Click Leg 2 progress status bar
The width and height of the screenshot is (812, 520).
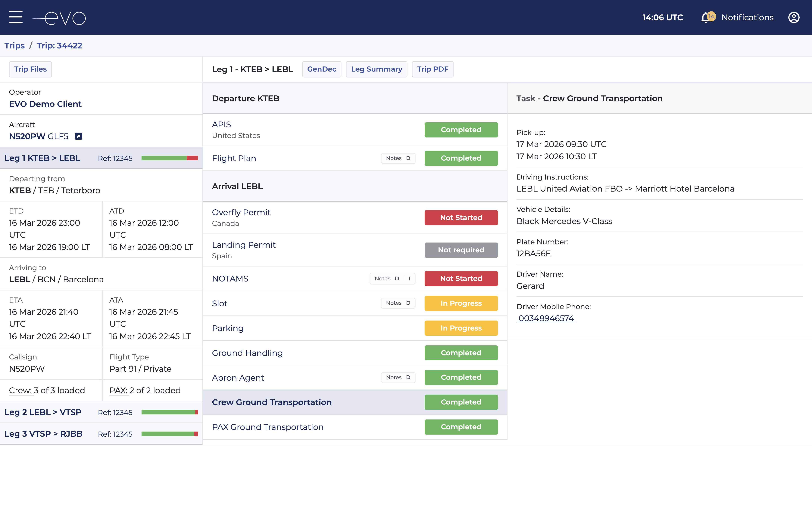coord(169,412)
